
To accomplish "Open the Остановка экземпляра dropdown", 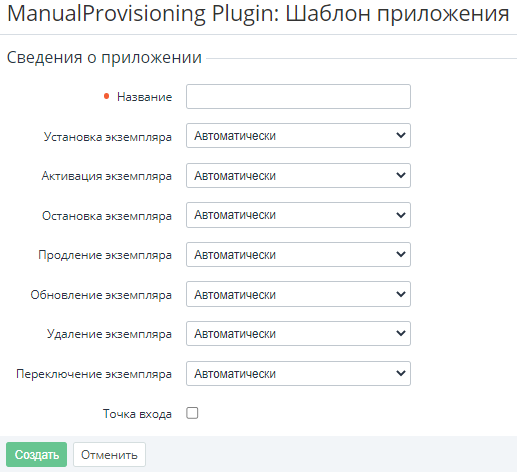I will coord(298,215).
